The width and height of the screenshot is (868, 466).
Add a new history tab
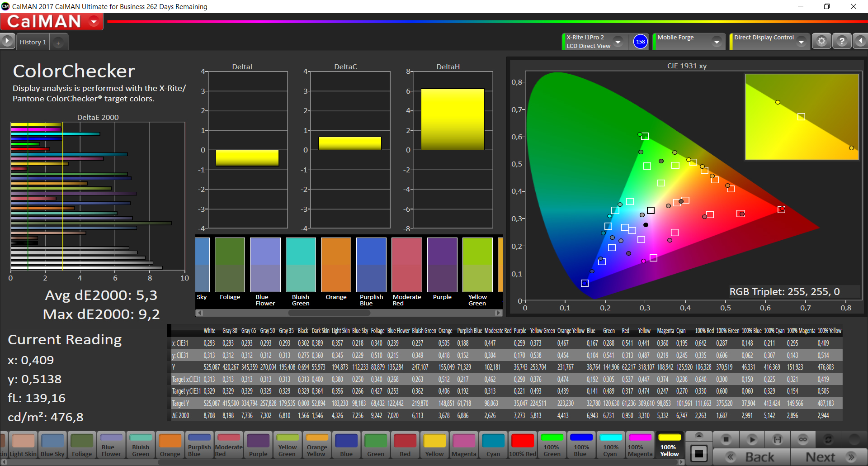(58, 43)
